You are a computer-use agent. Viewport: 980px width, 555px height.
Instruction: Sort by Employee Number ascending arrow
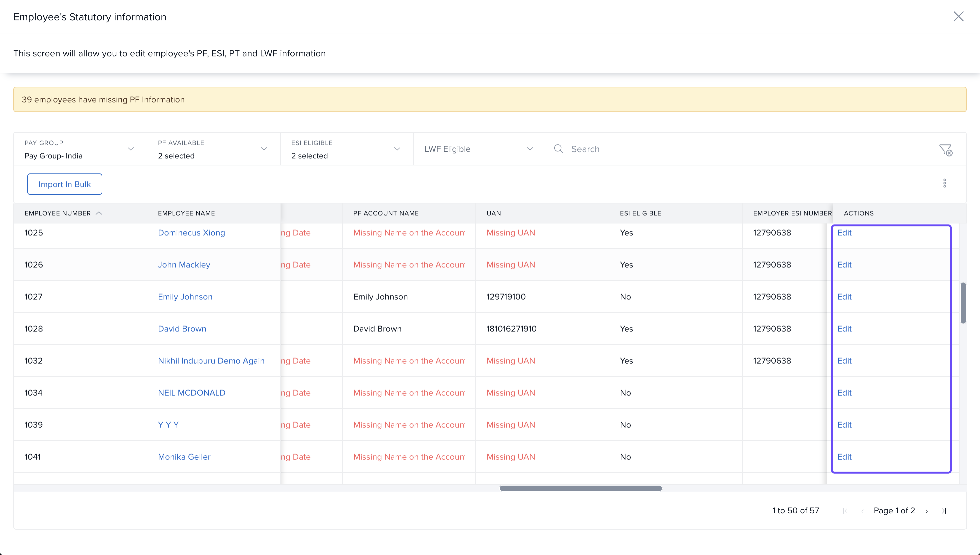click(x=99, y=213)
